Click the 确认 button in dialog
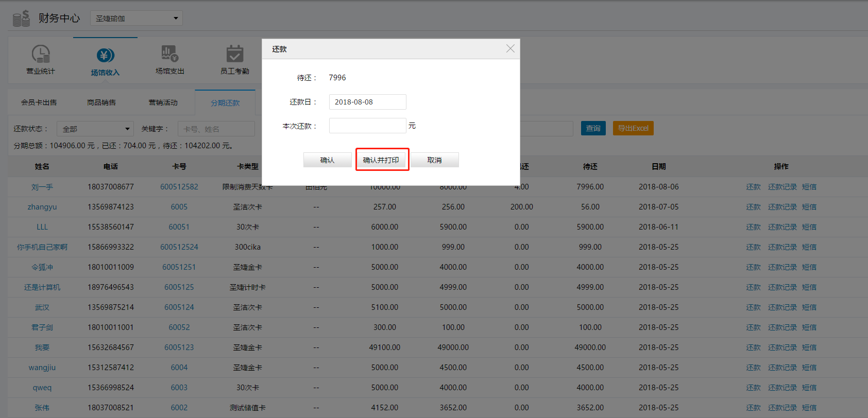The image size is (868, 418). pyautogui.click(x=328, y=160)
